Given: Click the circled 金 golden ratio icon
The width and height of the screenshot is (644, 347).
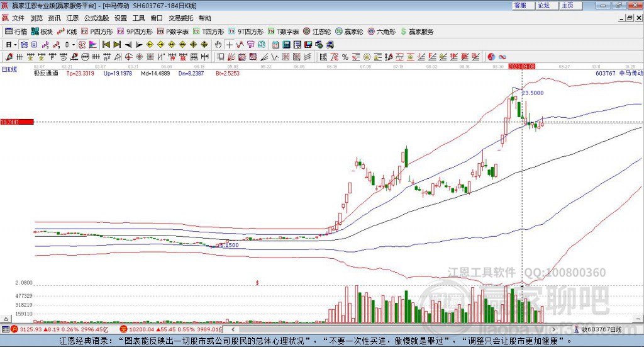Looking at the screenshot, I should tap(367, 57).
